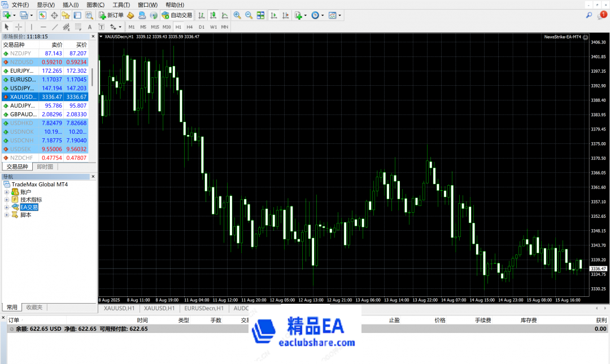This screenshot has width=610, height=364.
Task: Click the 新订单 new order button
Action: click(111, 15)
